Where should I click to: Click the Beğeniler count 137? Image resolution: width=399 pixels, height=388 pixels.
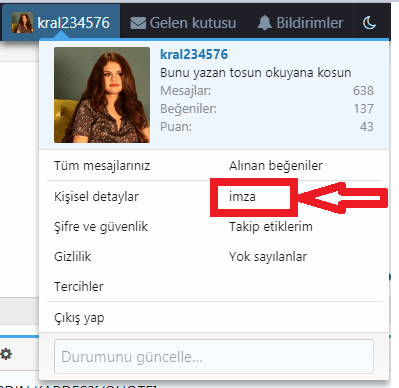click(x=364, y=109)
